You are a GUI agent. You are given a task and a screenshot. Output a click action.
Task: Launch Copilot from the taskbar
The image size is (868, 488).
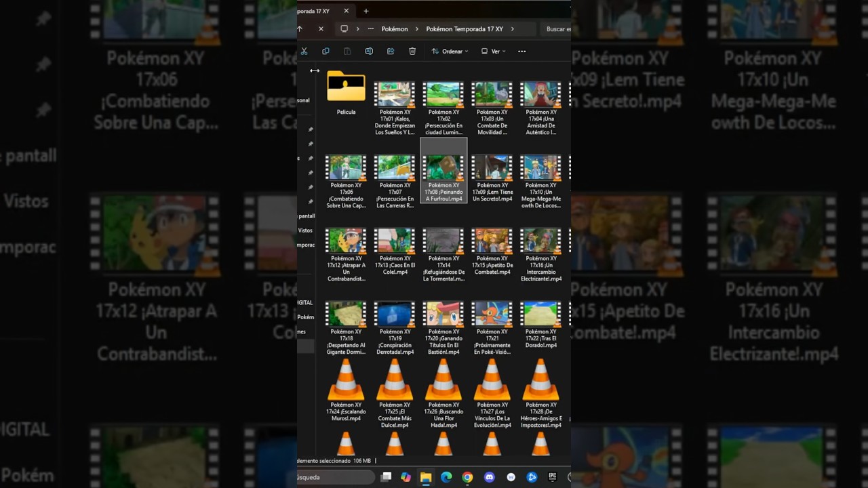(406, 477)
